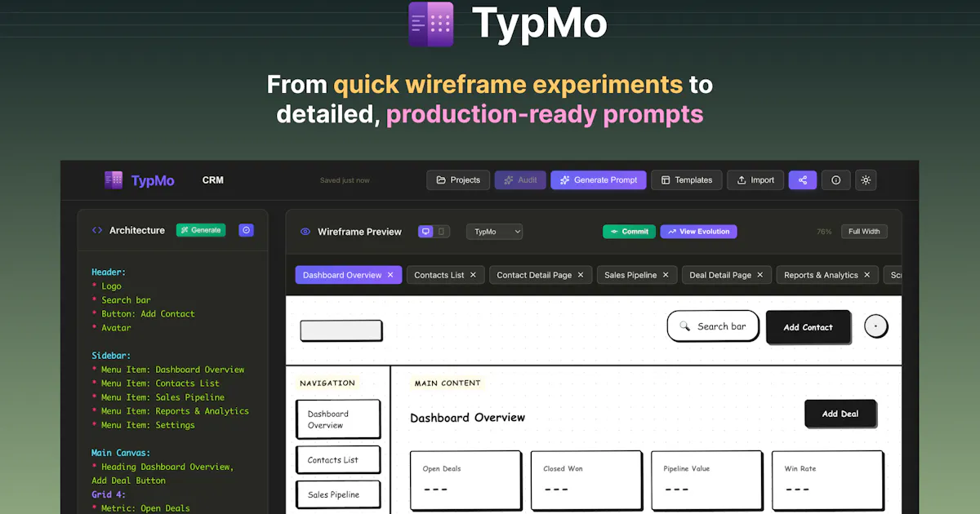
Task: Click the 76% zoom label
Action: tap(824, 232)
